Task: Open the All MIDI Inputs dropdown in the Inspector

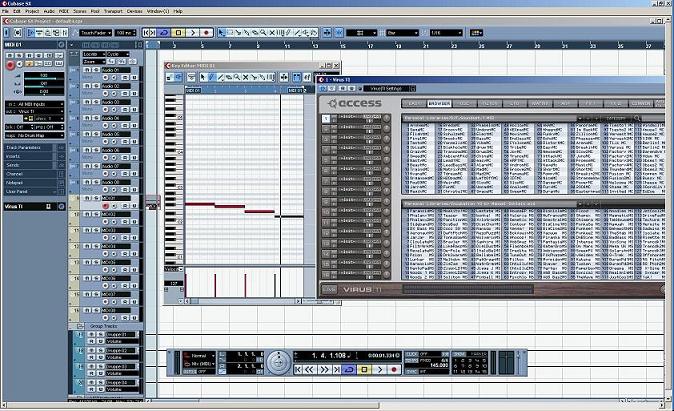Action: (35, 104)
